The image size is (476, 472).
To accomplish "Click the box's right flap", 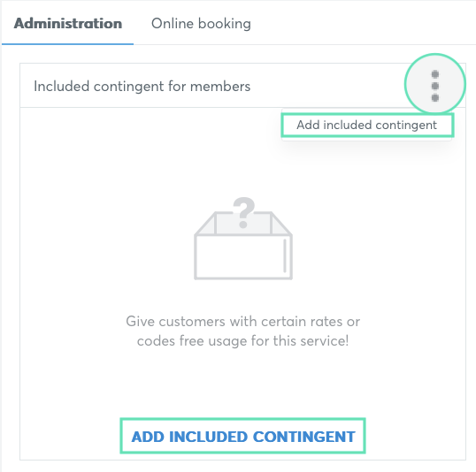I will tap(281, 224).
